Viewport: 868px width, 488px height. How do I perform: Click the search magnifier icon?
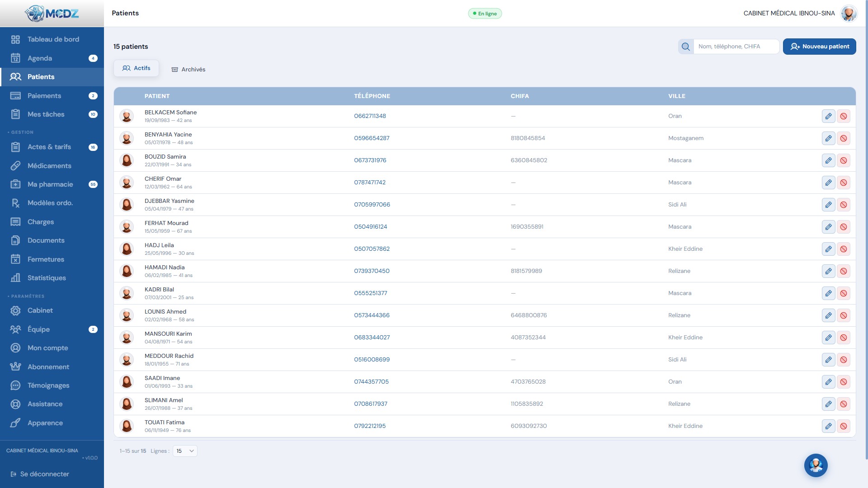click(x=685, y=47)
